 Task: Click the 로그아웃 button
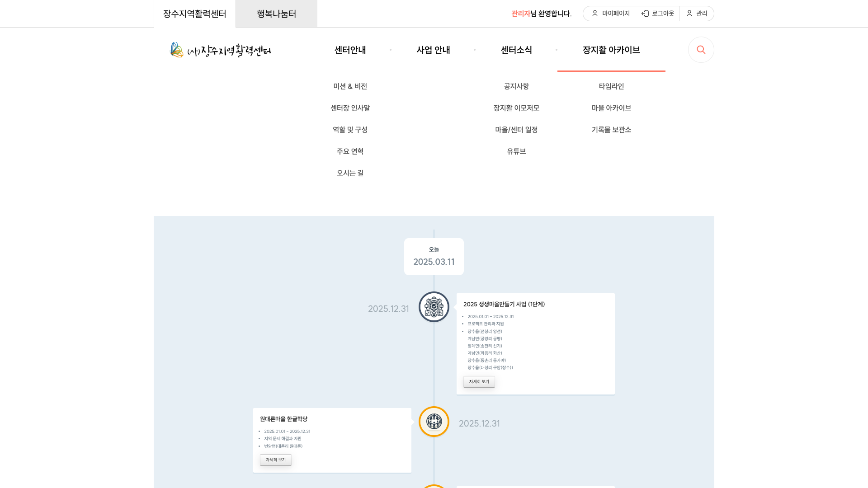(657, 14)
